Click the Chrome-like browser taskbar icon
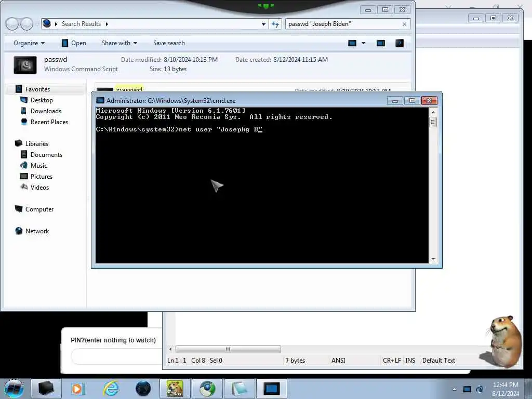 point(207,389)
